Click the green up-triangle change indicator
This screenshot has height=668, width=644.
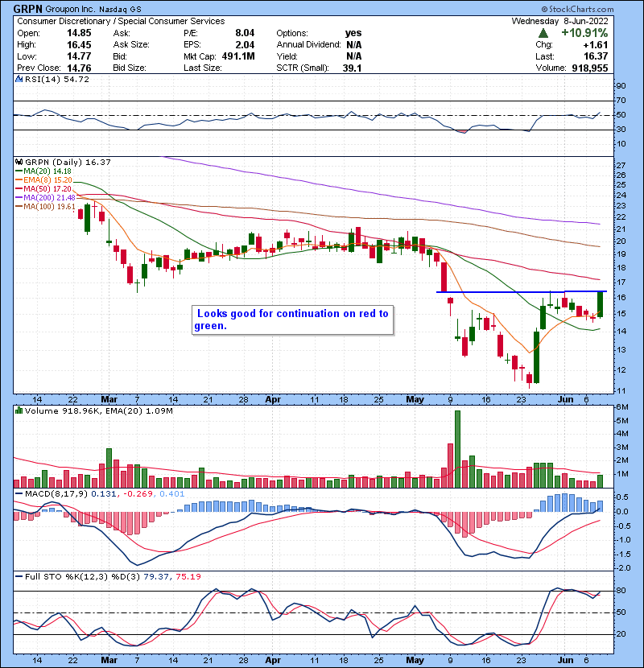pos(543,33)
